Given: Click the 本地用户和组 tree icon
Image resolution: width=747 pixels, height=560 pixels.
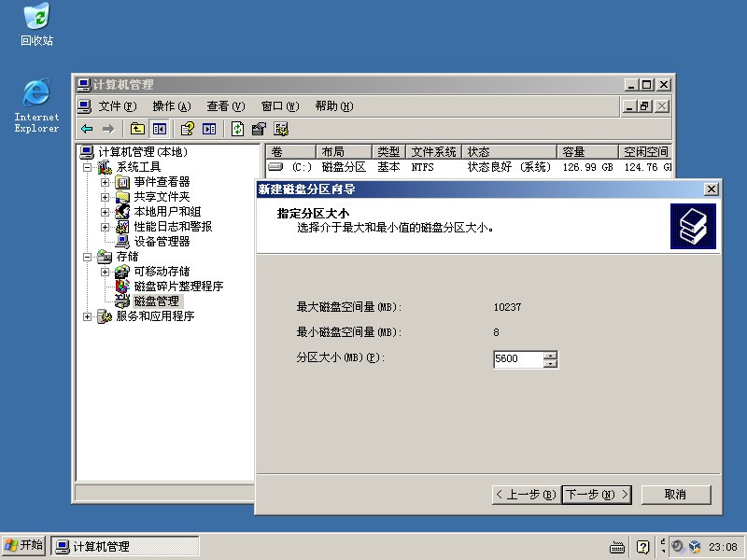Looking at the screenshot, I should [x=122, y=212].
